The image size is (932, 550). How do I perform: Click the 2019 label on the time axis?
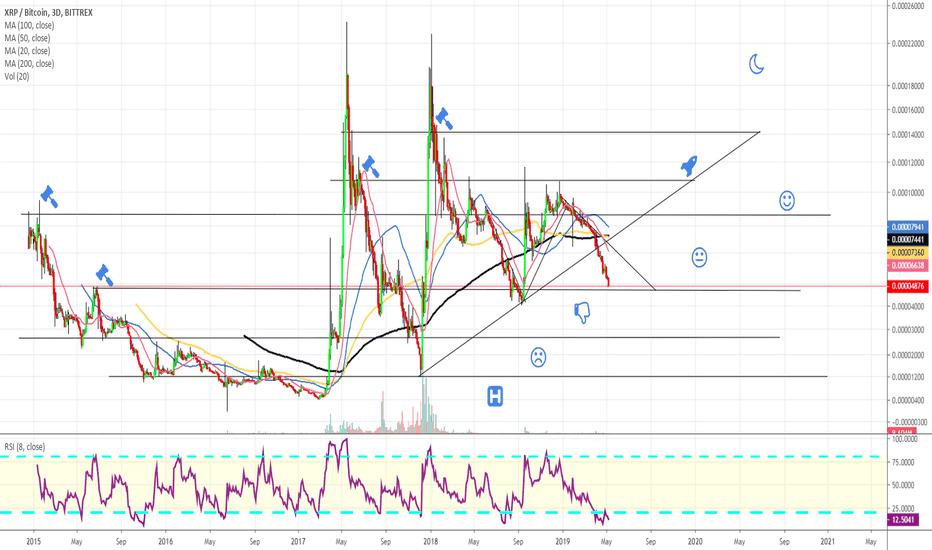click(x=563, y=542)
